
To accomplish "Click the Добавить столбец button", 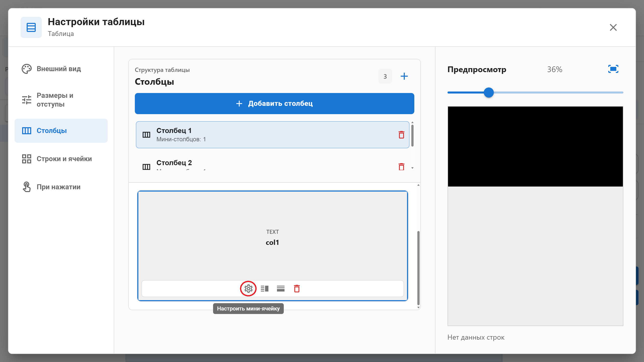I will 274,104.
